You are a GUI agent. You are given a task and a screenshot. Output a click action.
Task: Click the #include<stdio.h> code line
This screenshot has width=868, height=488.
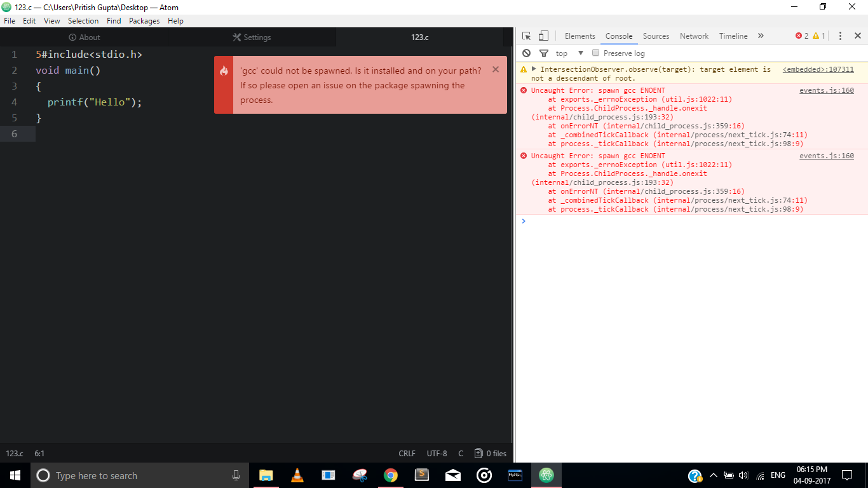coord(89,55)
